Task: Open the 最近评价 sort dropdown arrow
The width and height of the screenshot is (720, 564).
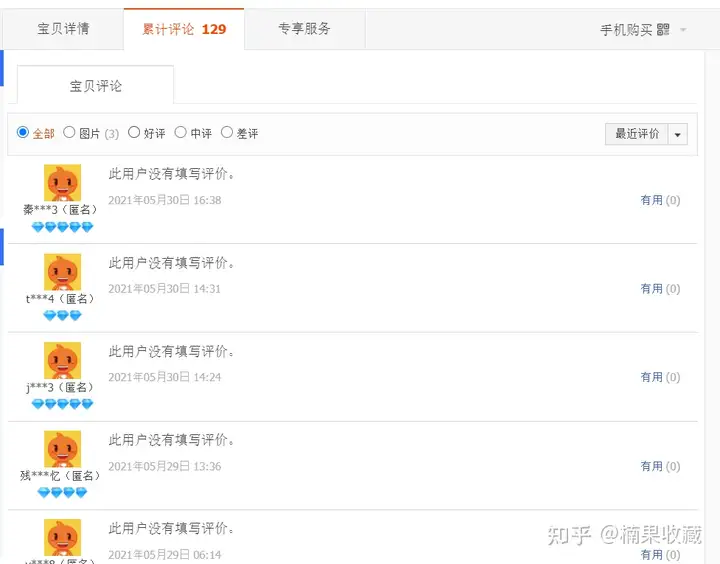Action: pos(678,135)
